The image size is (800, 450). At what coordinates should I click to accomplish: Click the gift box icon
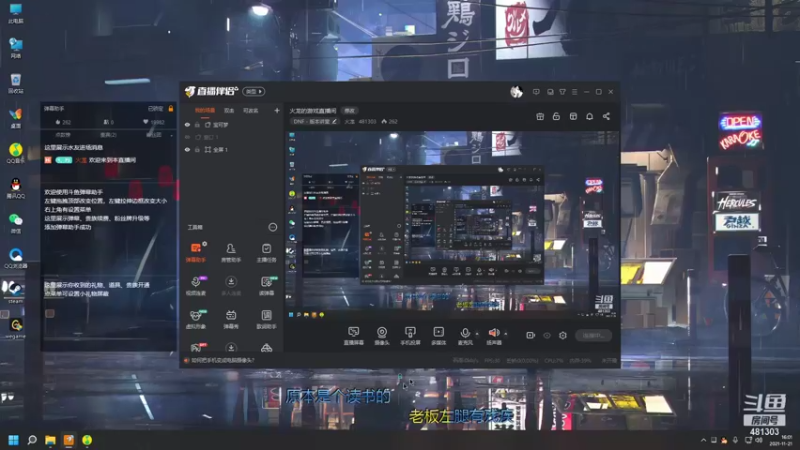540,117
